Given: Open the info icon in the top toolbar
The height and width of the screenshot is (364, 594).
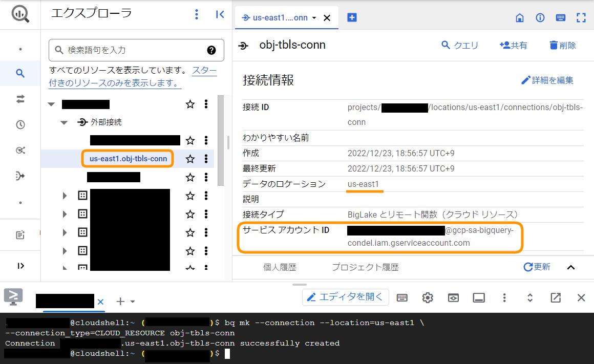Looking at the screenshot, I should click(540, 17).
